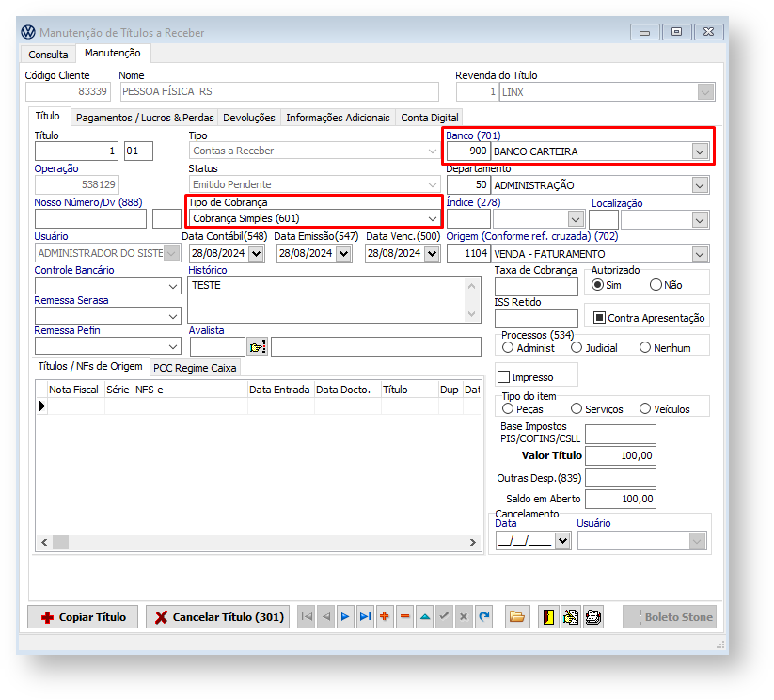Image resolution: width=774 pixels, height=700 pixels.
Task: Switch to PCC Regime Caixa tab
Action: point(195,368)
